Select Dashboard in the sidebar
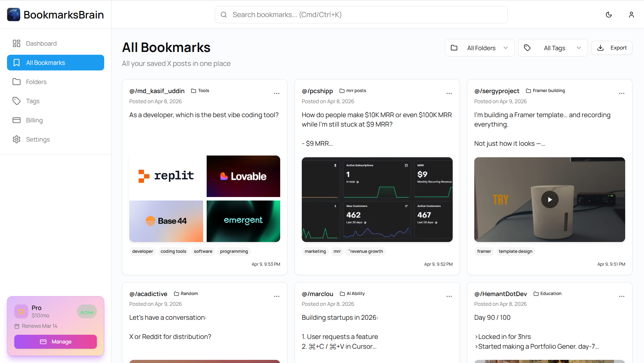This screenshot has height=363, width=644. click(x=41, y=43)
